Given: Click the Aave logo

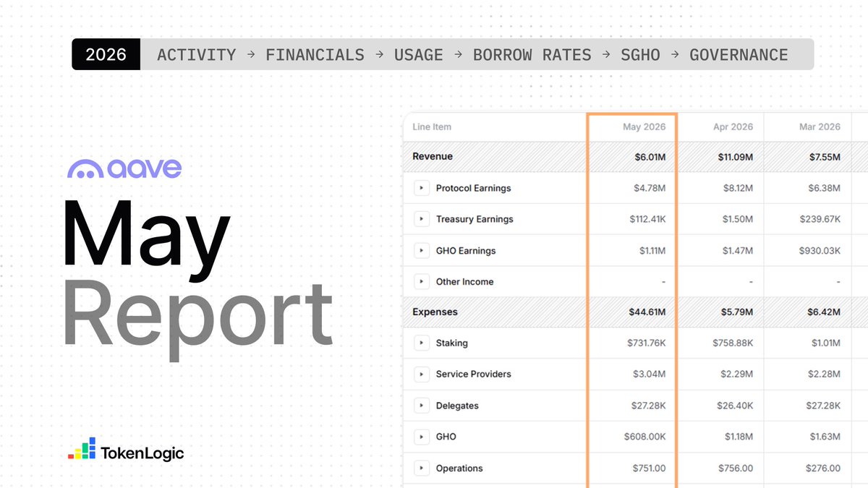Looking at the screenshot, I should click(124, 169).
